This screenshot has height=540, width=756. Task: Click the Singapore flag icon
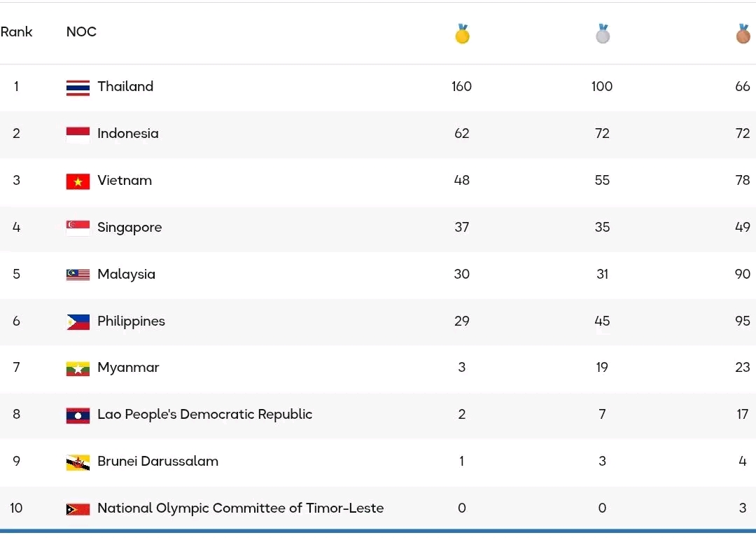[x=78, y=228]
